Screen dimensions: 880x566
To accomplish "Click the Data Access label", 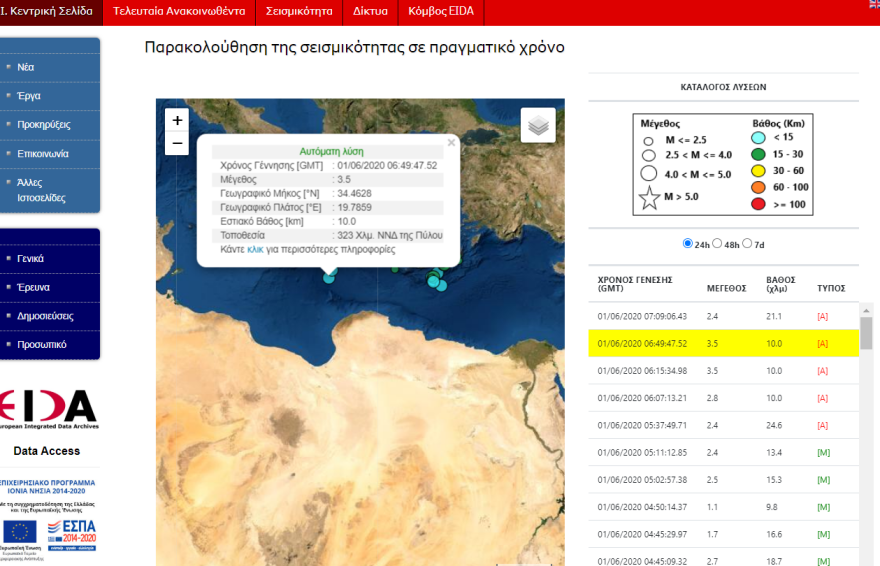I will tap(47, 451).
